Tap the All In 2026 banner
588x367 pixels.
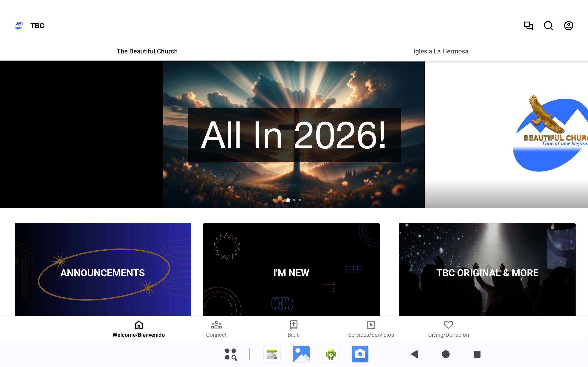[x=294, y=135]
